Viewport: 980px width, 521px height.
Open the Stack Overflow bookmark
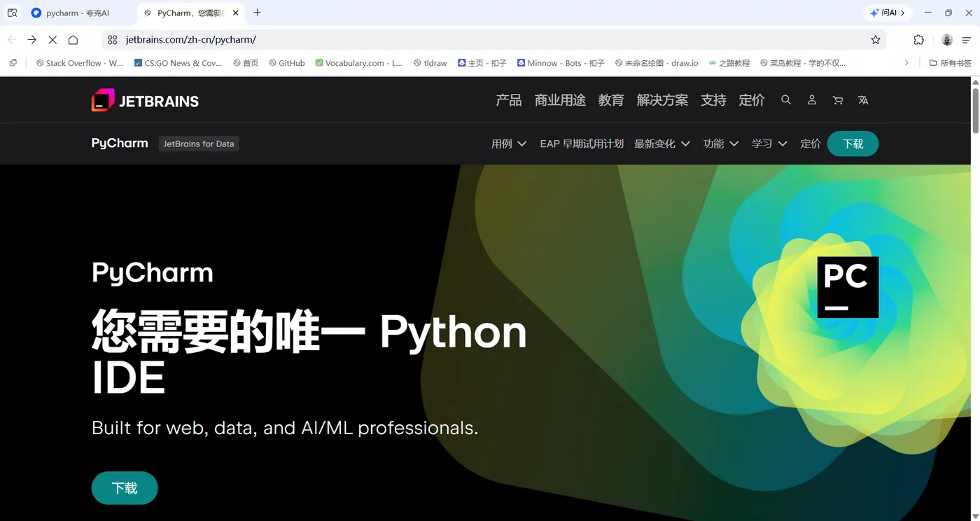point(79,63)
